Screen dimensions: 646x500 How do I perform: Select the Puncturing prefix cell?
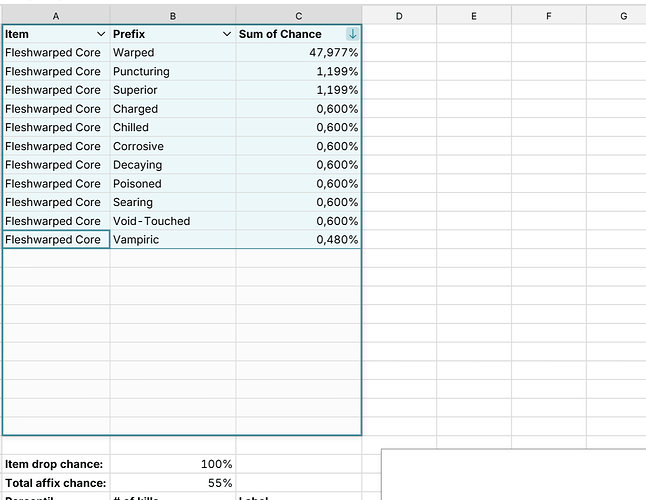click(x=141, y=71)
